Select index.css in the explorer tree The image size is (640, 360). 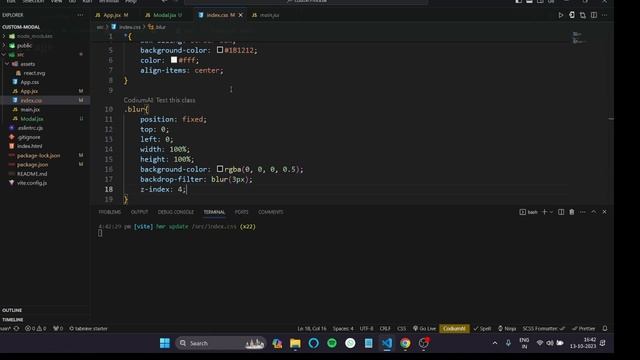click(x=31, y=100)
